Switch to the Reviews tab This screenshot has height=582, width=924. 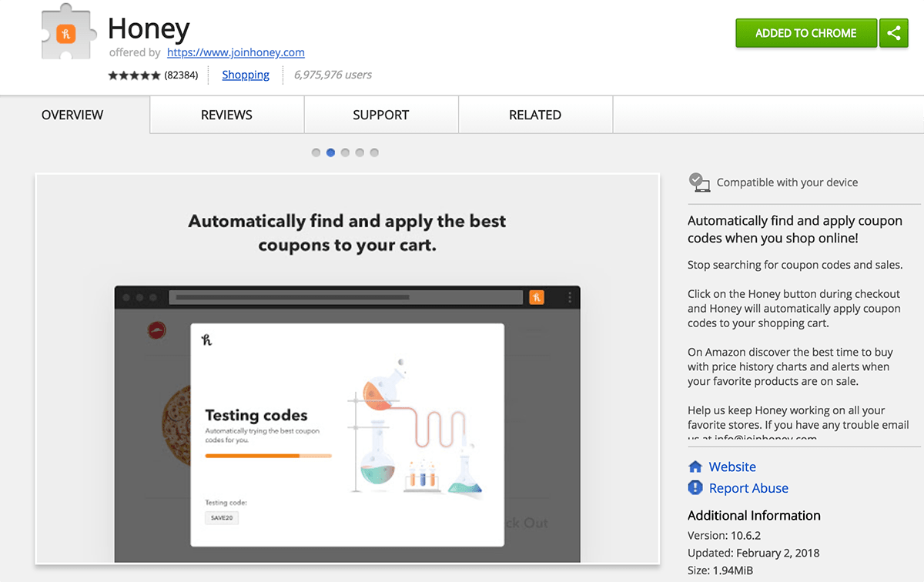(227, 115)
